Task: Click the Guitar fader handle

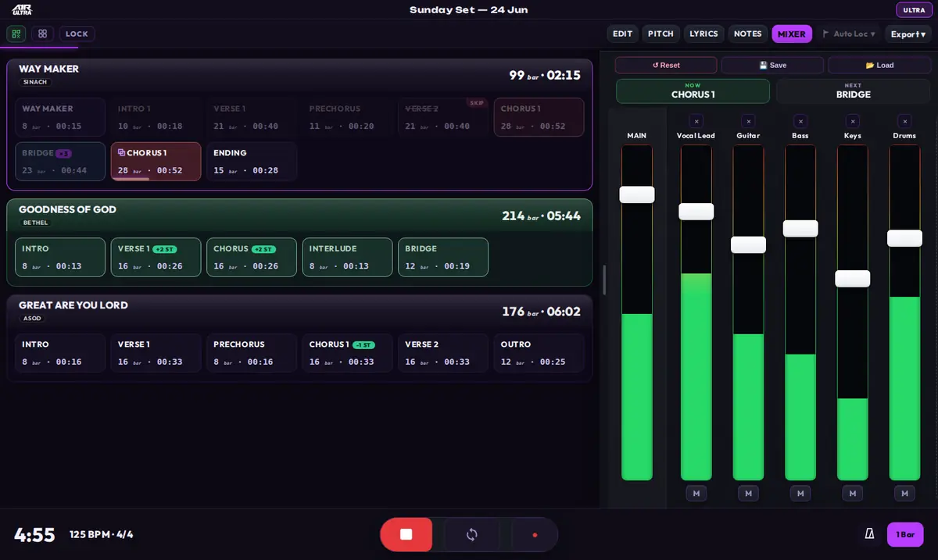Action: pos(748,244)
